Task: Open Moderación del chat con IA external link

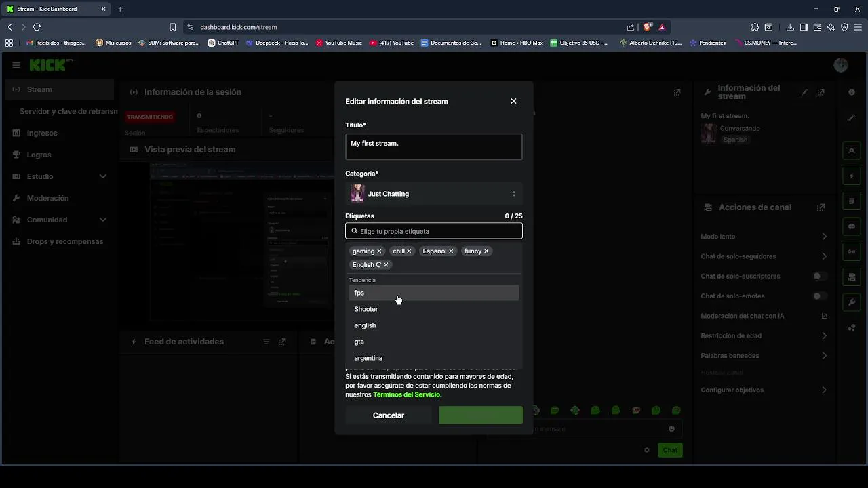Action: pyautogui.click(x=825, y=316)
